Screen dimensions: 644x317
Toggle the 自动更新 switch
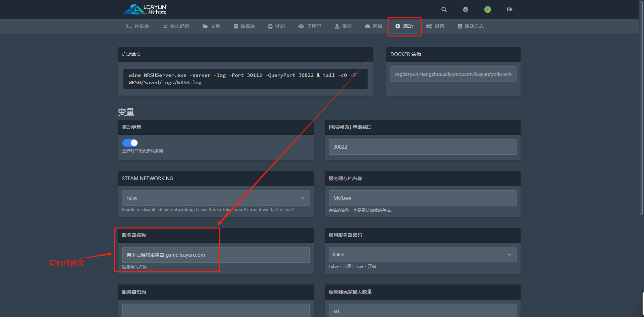(130, 143)
